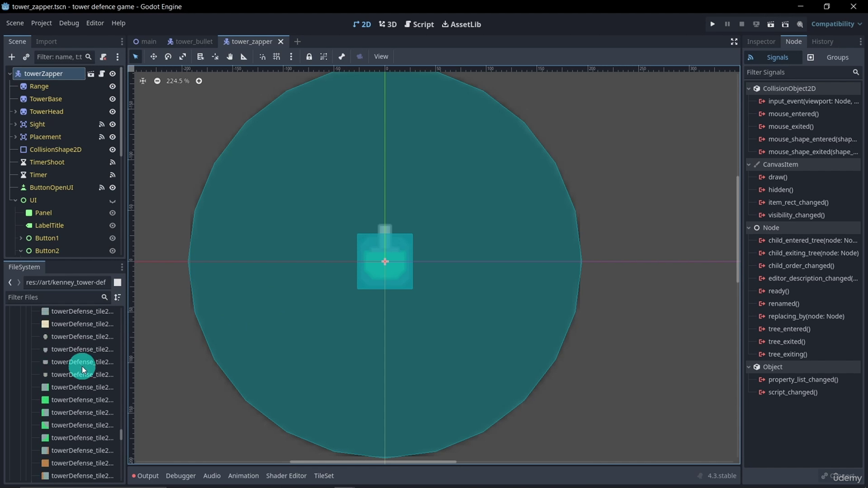
Task: Toggle smart snapping in viewport toolbar
Action: point(262,57)
